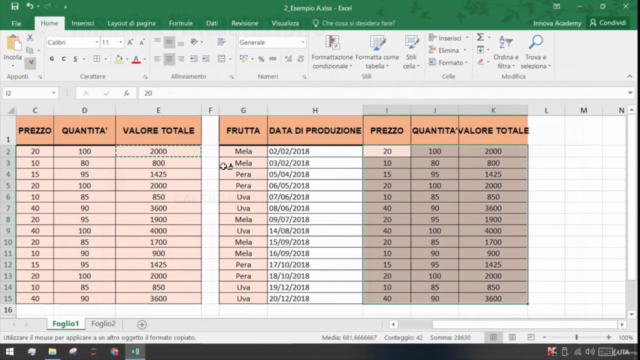Toggle align text left
Screen dimensions: 640x360
click(157, 59)
